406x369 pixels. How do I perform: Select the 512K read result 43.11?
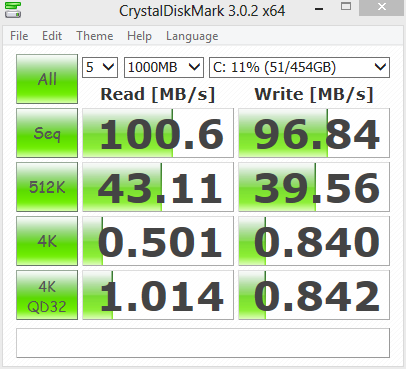pyautogui.click(x=158, y=187)
